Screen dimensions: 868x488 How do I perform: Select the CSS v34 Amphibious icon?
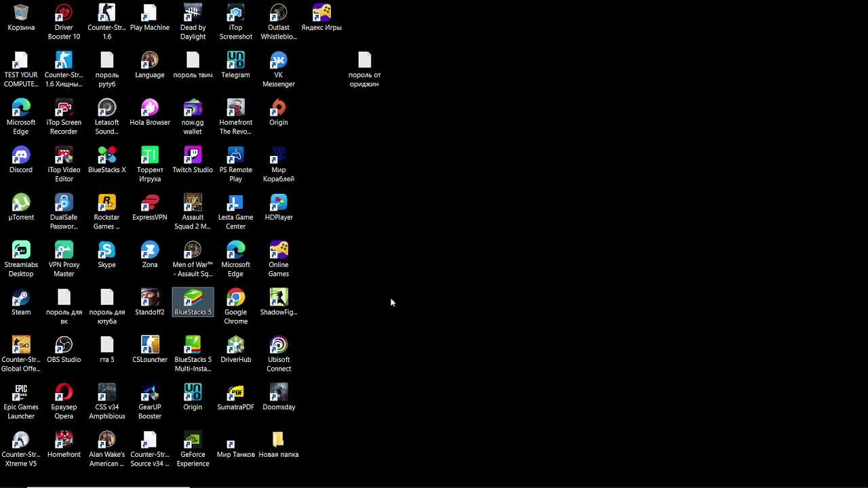(106, 402)
